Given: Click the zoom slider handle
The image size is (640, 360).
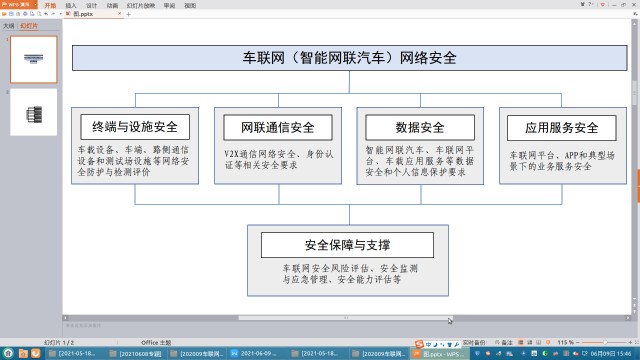Looking at the screenshot, I should tap(605, 342).
